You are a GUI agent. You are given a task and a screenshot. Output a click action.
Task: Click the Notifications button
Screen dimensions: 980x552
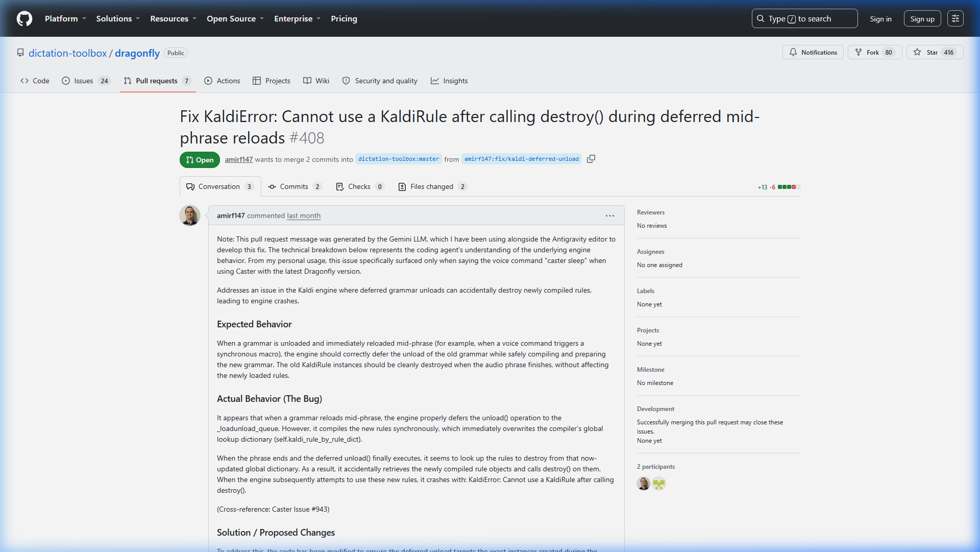click(x=813, y=53)
